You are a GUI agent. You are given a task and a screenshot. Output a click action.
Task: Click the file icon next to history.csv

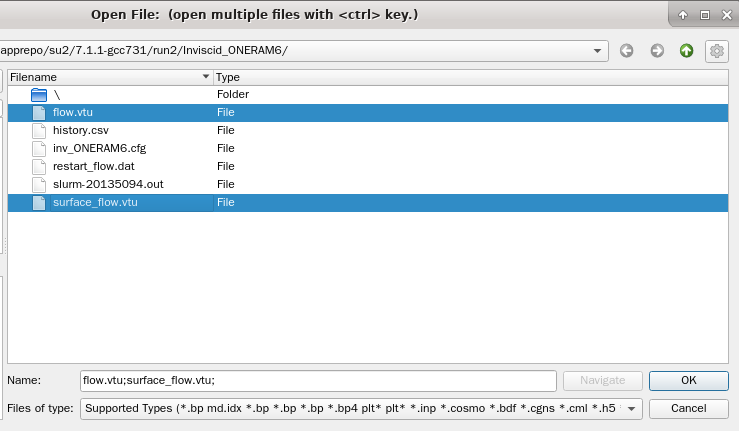39,130
